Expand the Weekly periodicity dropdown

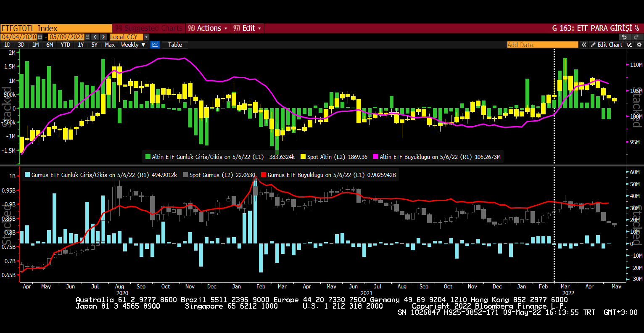click(x=133, y=45)
